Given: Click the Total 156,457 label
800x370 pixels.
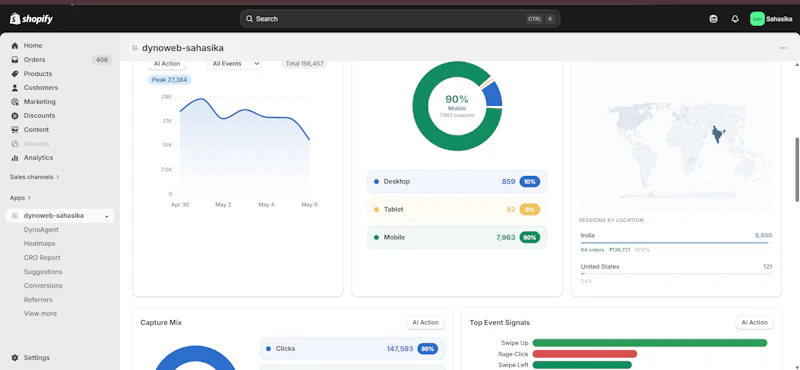Looking at the screenshot, I should point(305,64).
